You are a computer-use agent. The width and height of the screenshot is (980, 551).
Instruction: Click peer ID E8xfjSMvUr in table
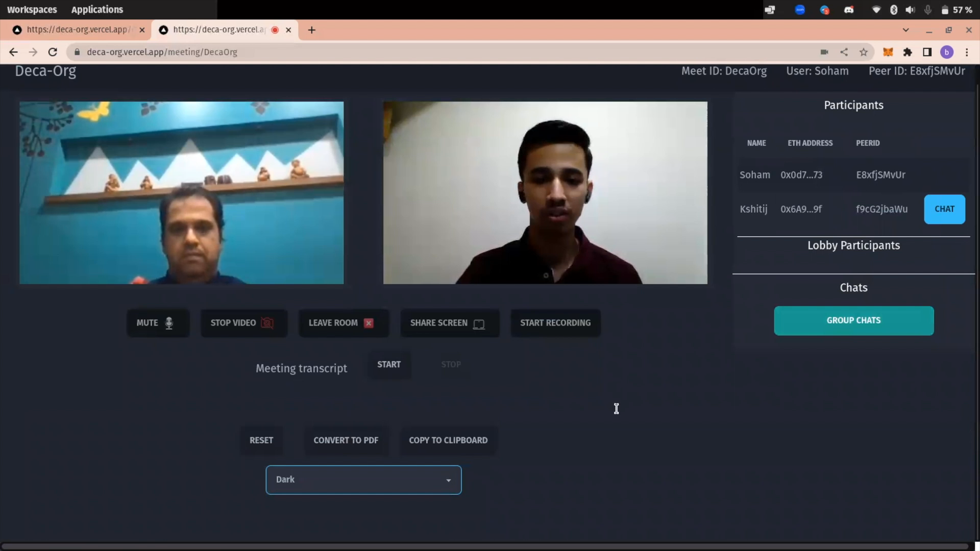(x=880, y=175)
